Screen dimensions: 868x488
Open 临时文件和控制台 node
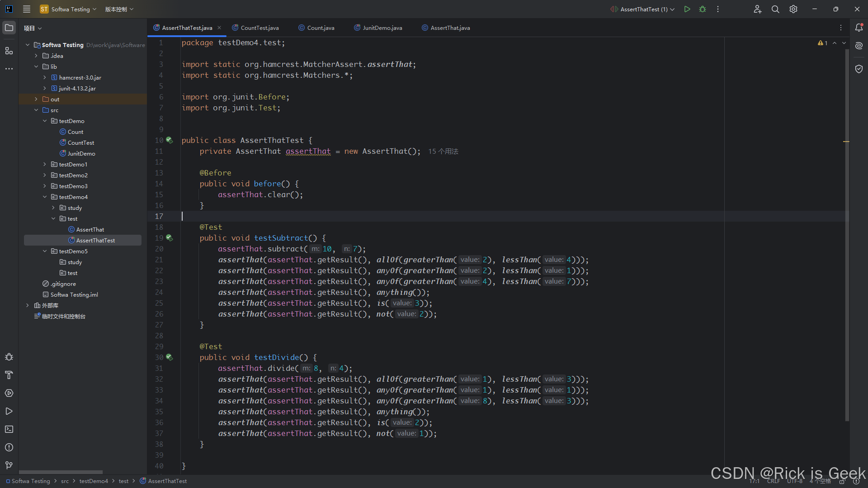(60, 316)
